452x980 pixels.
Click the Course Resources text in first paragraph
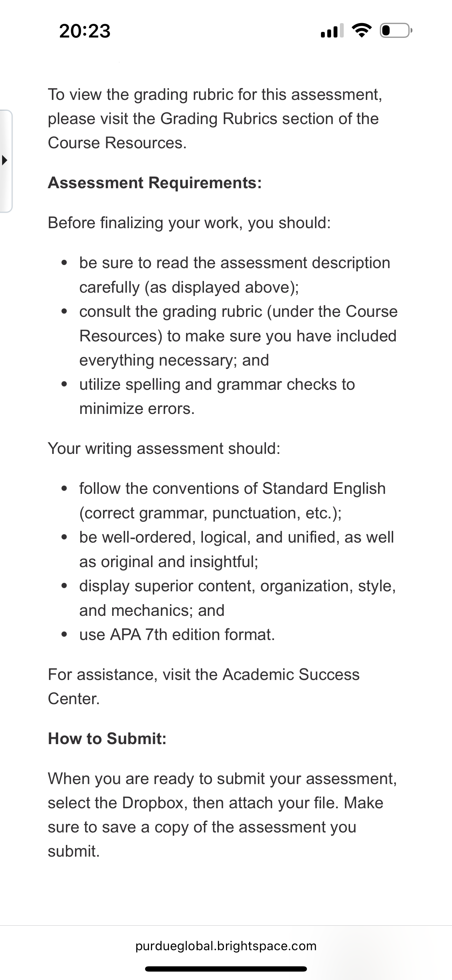pos(117,143)
